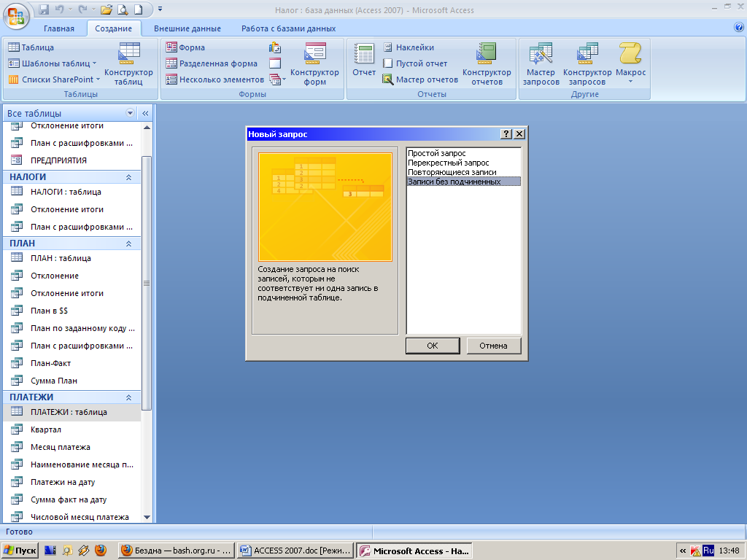Collapse the ПЛАН group
Image resolution: width=747 pixels, height=560 pixels.
click(128, 244)
